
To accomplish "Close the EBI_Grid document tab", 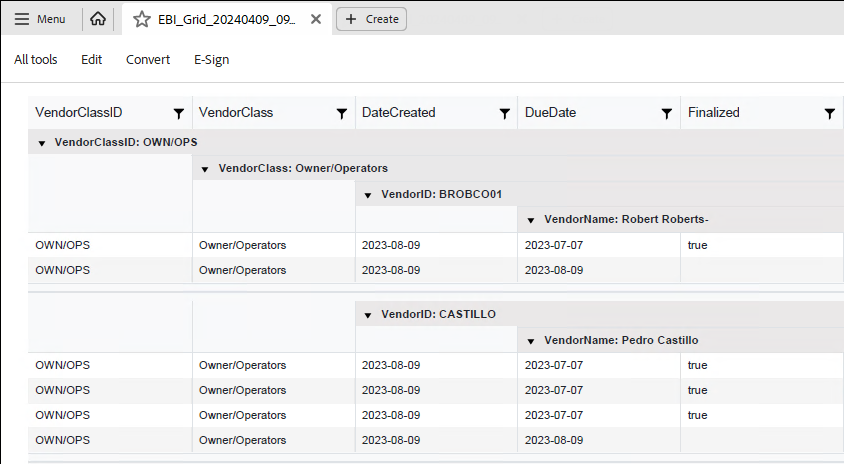I will click(x=316, y=19).
